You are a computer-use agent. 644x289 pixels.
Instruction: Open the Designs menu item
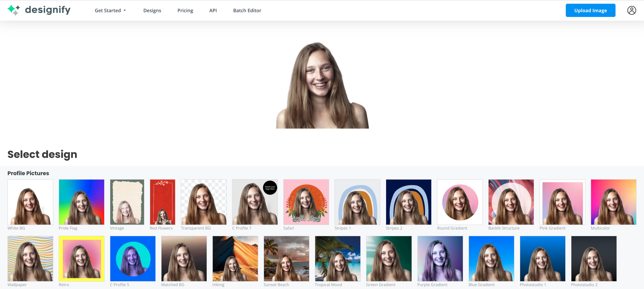coord(152,11)
